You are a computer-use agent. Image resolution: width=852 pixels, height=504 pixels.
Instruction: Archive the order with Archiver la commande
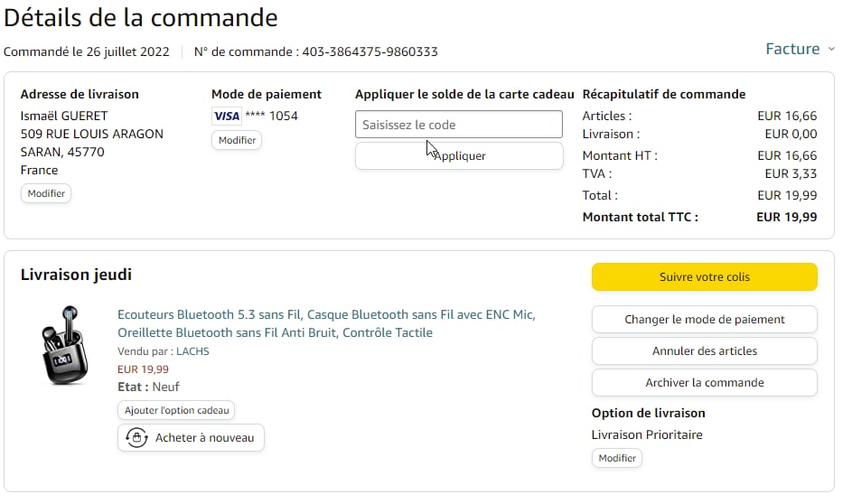click(704, 382)
